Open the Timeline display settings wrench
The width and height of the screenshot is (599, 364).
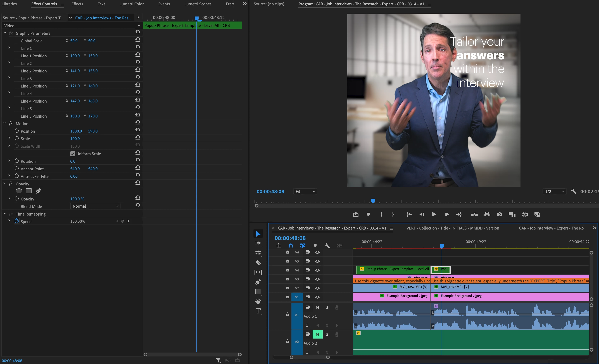click(x=327, y=246)
